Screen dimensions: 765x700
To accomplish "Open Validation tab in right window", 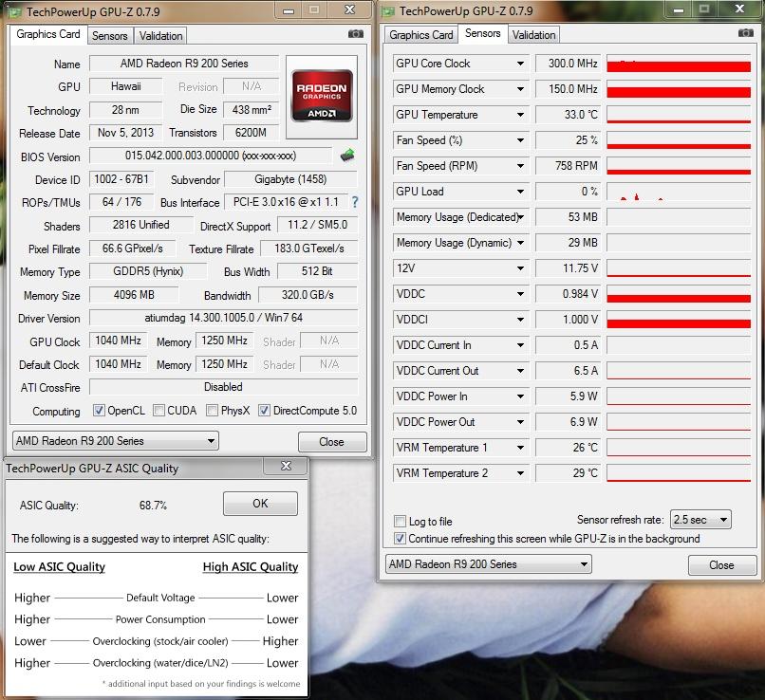I will (533, 35).
